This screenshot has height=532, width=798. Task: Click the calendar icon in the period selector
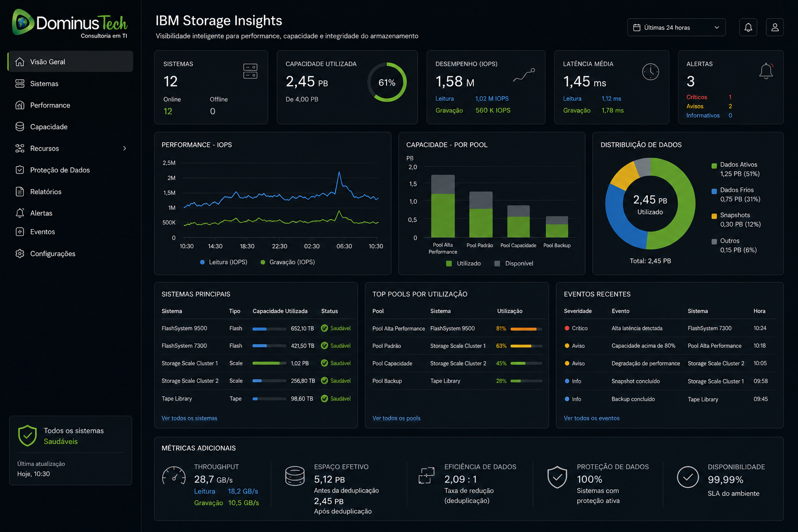tap(636, 28)
